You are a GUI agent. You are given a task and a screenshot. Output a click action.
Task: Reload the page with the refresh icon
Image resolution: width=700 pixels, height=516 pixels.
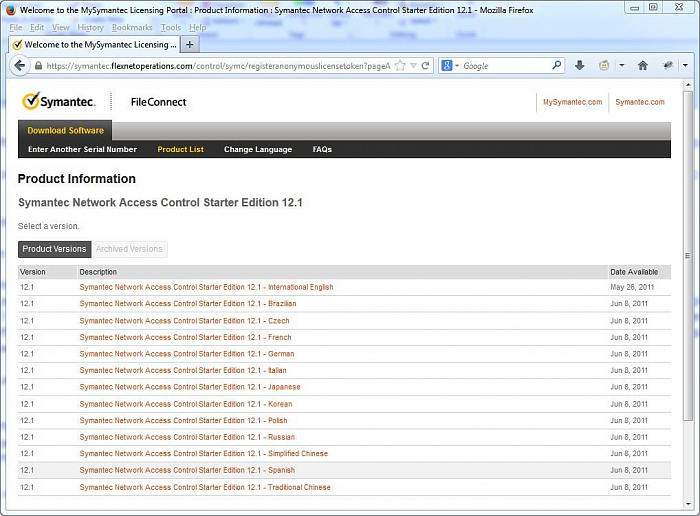tap(425, 66)
